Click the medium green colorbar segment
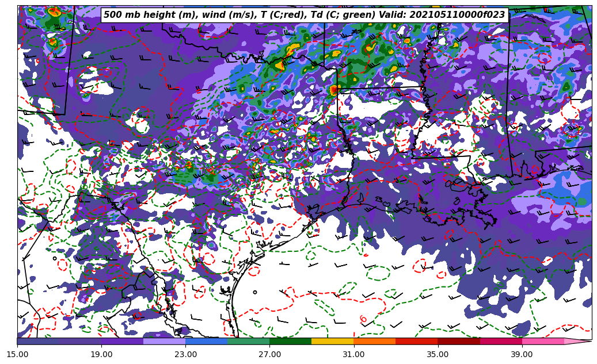 click(x=248, y=341)
